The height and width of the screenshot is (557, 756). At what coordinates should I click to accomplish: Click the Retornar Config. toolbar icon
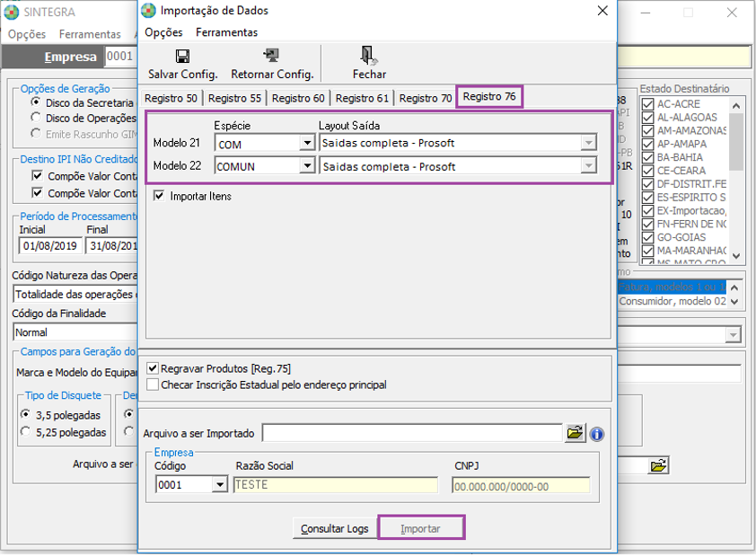[x=271, y=56]
